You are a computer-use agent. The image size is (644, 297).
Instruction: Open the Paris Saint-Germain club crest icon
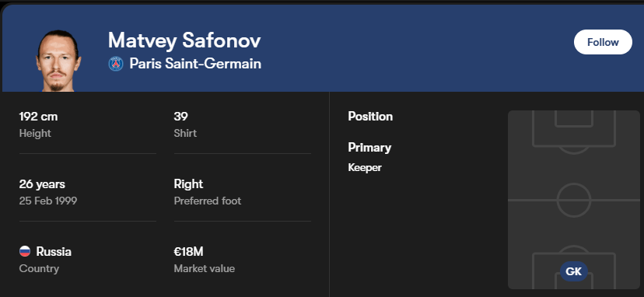click(x=116, y=64)
